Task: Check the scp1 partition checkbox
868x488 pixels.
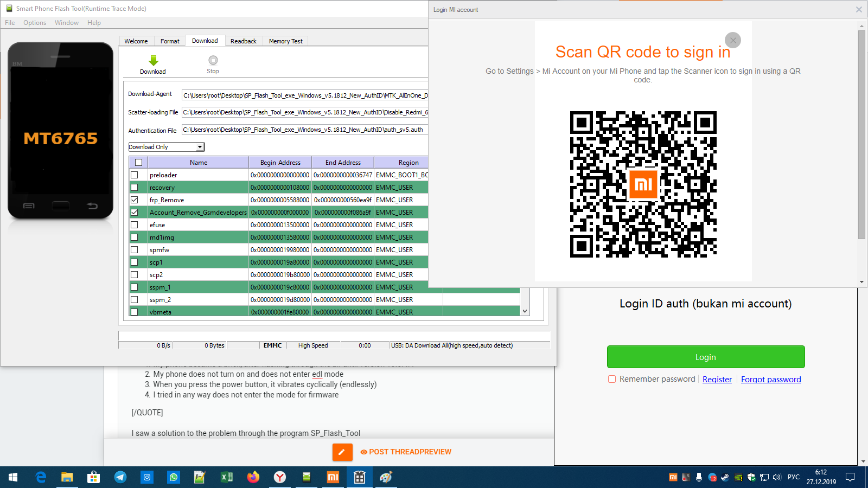Action: (135, 262)
